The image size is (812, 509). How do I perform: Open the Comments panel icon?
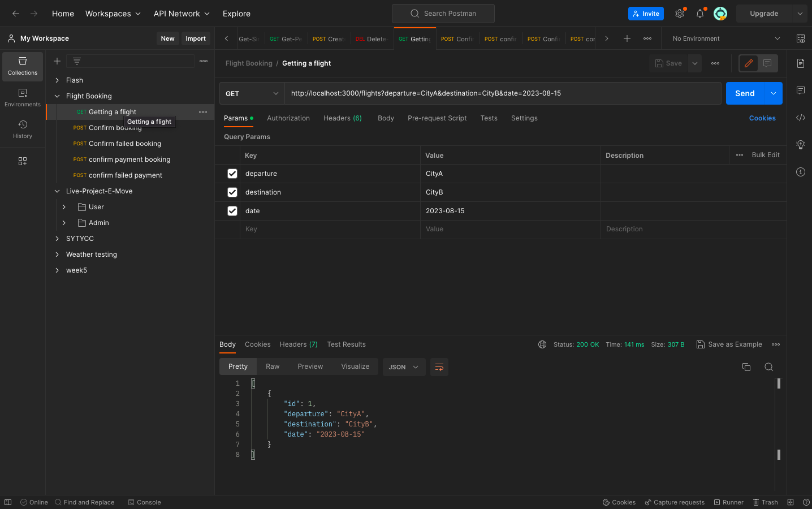(x=800, y=90)
